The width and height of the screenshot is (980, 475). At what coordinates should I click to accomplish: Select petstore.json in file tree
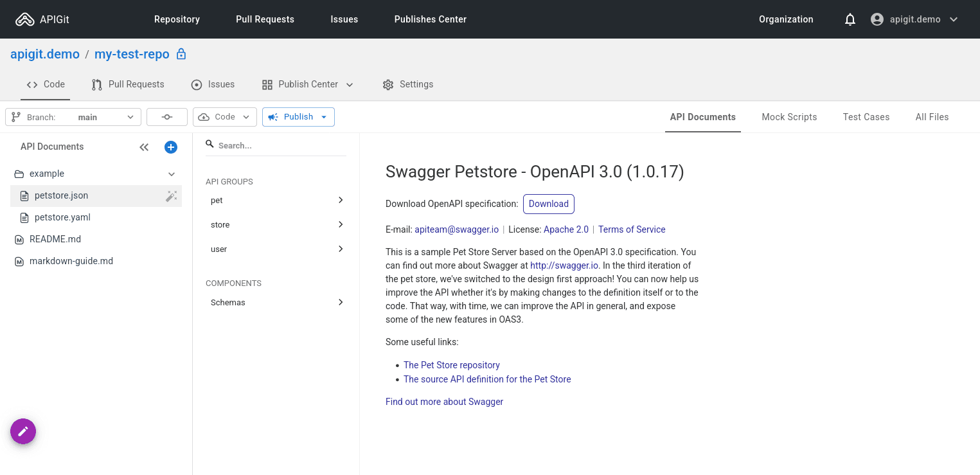pyautogui.click(x=96, y=196)
